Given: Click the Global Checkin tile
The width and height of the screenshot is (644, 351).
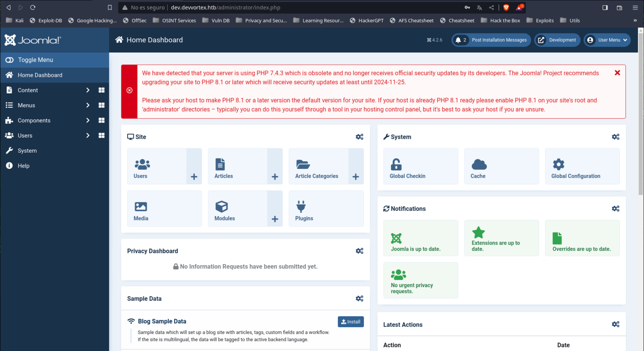Looking at the screenshot, I should [421, 166].
